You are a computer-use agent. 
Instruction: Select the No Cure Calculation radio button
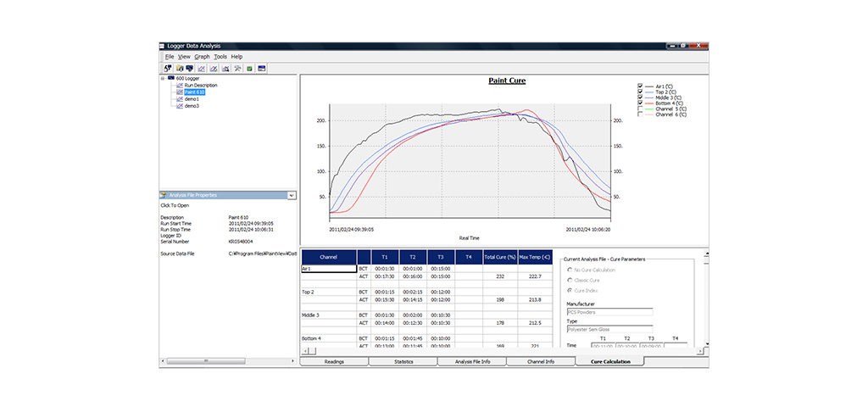[x=570, y=270]
